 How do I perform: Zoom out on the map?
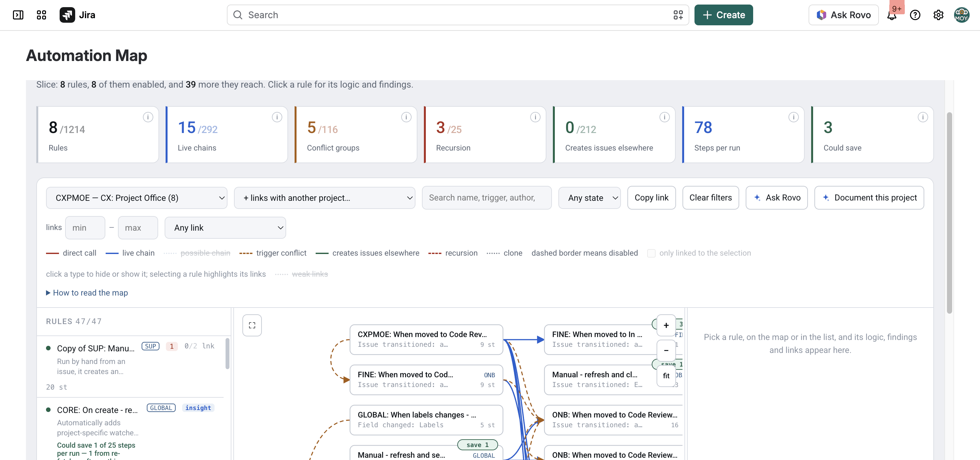pos(666,350)
